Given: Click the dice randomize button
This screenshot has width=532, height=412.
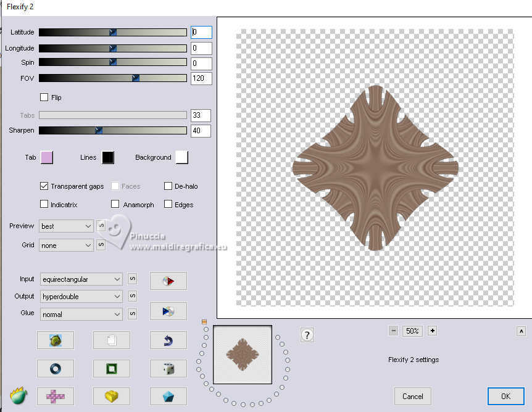Looking at the screenshot, I should [x=168, y=368].
